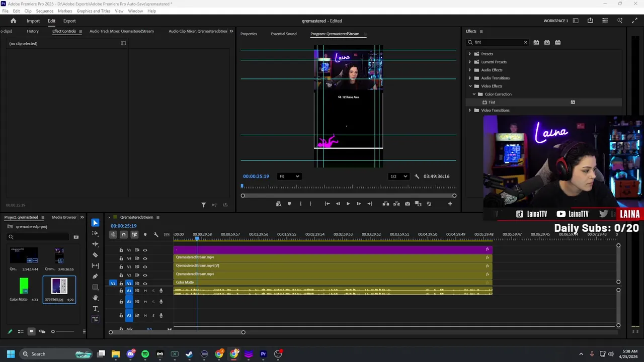The width and height of the screenshot is (644, 362).
Task: Collapse the Video Effects folder
Action: click(x=470, y=86)
